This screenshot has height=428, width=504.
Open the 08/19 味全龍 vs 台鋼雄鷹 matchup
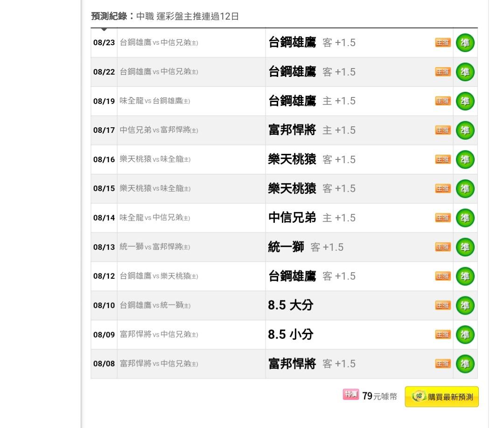tap(155, 101)
